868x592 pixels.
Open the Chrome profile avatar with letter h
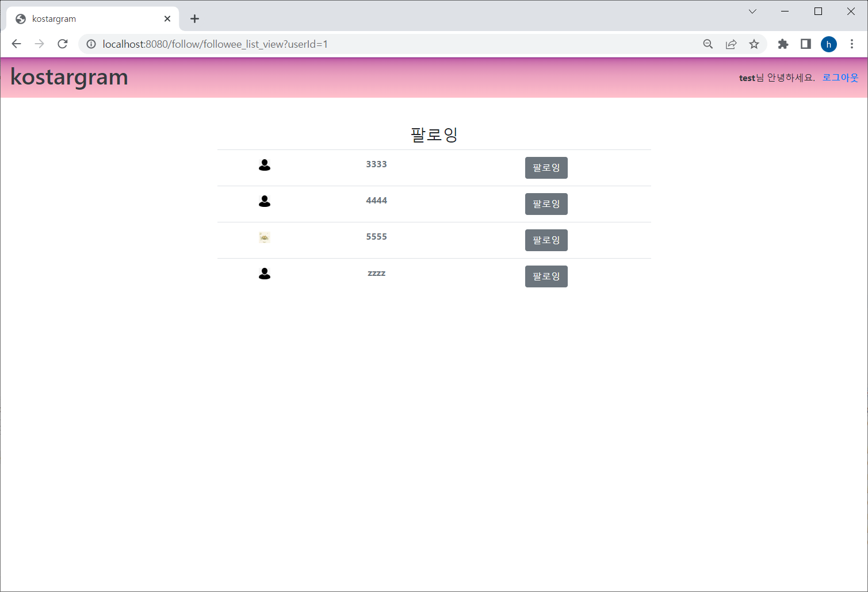click(828, 44)
